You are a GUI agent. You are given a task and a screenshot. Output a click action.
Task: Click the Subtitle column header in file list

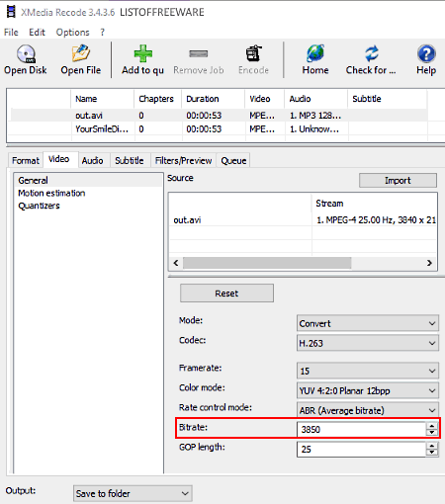pos(388,99)
